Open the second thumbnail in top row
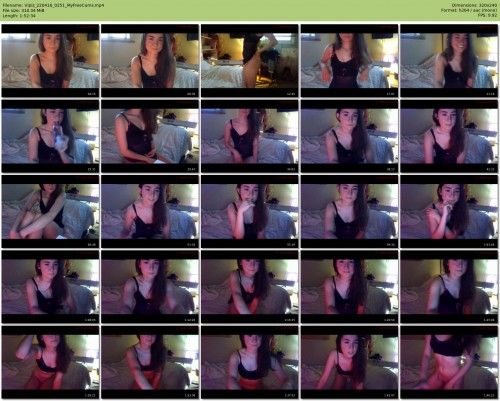This screenshot has height=401, width=500. coord(150,61)
